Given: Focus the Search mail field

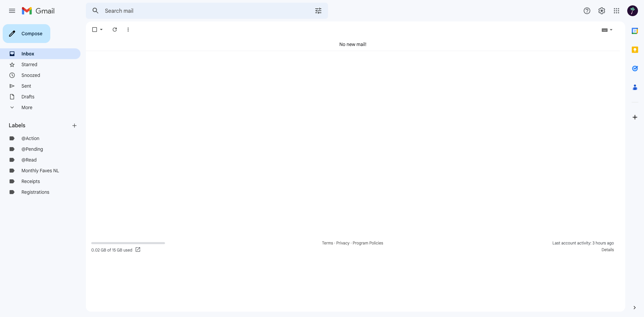Looking at the screenshot, I should 207,11.
